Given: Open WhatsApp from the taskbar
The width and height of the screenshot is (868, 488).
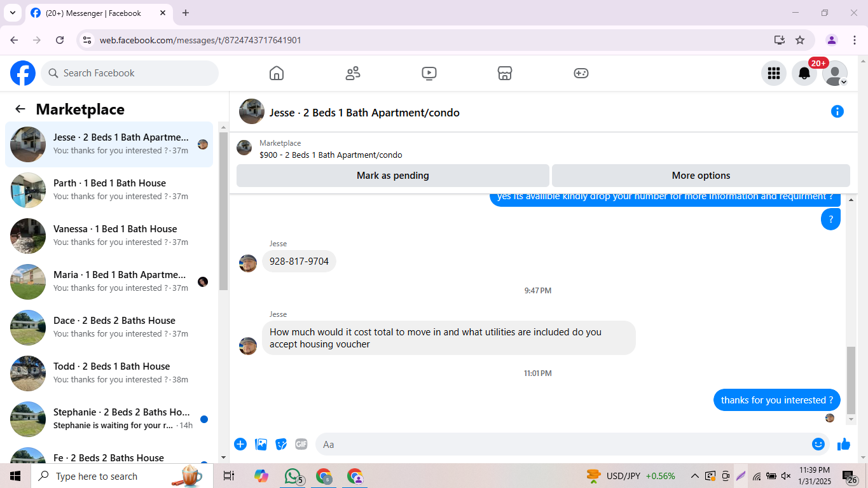Looking at the screenshot, I should (293, 476).
